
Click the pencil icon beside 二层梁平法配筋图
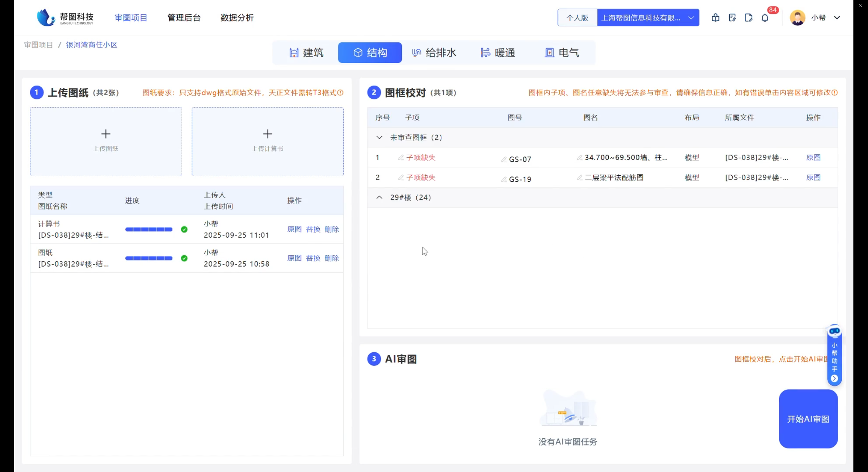(579, 177)
